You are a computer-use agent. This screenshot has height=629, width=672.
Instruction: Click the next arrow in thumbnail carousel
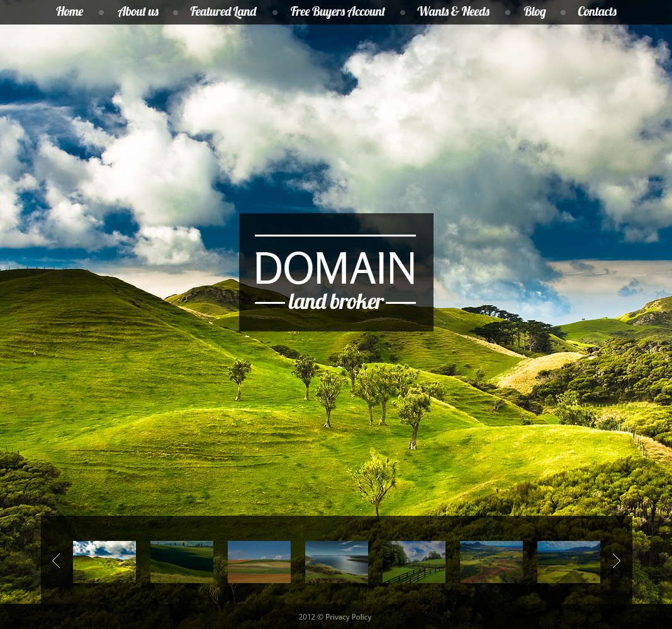[x=616, y=561]
